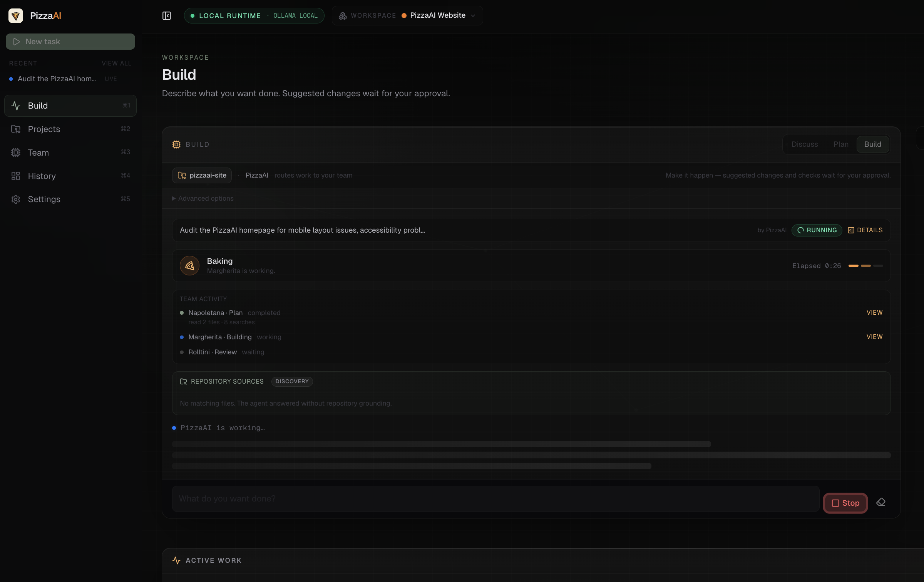
Task: Click the Stop button square icon
Action: 835,503
